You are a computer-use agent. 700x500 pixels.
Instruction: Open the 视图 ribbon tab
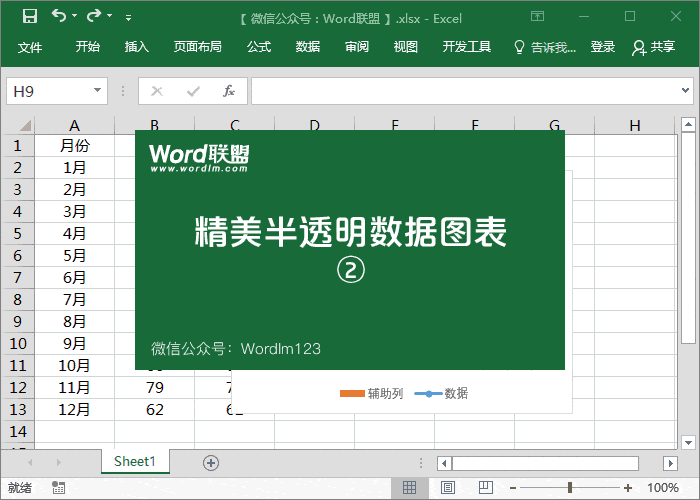pyautogui.click(x=406, y=46)
